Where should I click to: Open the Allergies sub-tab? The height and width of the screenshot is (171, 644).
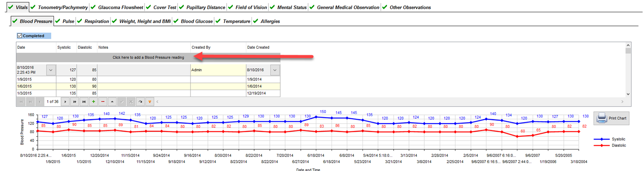266,21
